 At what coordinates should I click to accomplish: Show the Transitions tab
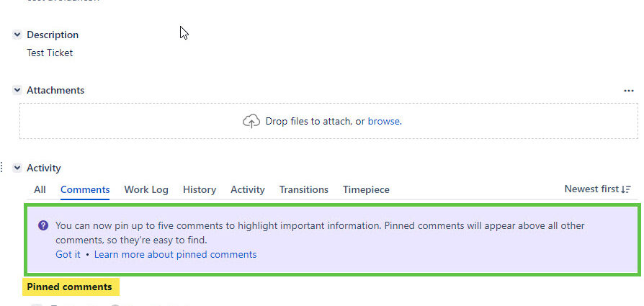tap(304, 190)
